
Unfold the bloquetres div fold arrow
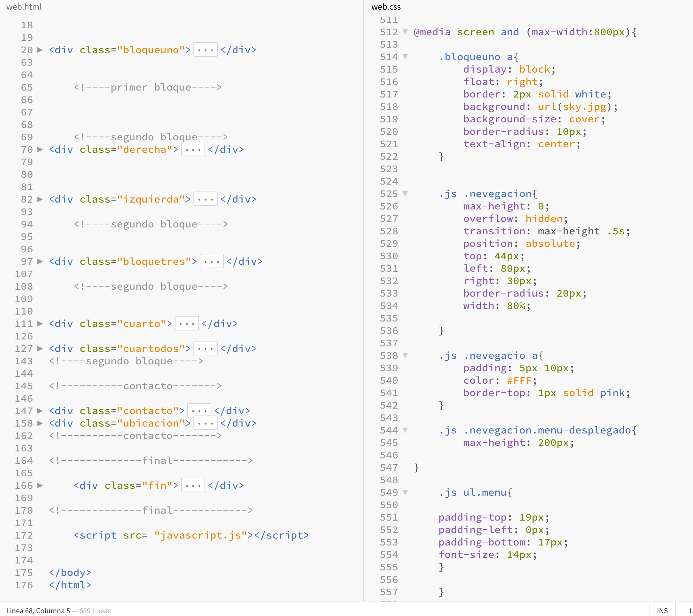40,261
